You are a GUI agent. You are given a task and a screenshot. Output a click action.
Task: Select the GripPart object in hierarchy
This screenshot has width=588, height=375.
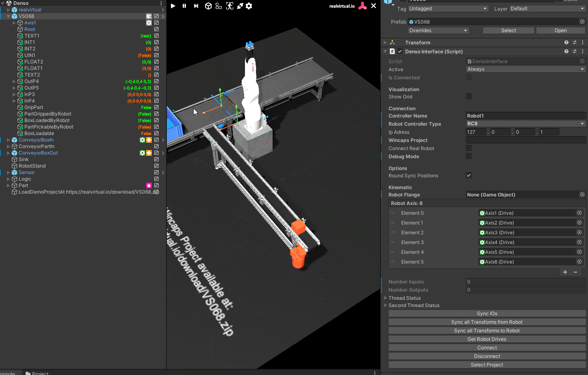coord(34,107)
